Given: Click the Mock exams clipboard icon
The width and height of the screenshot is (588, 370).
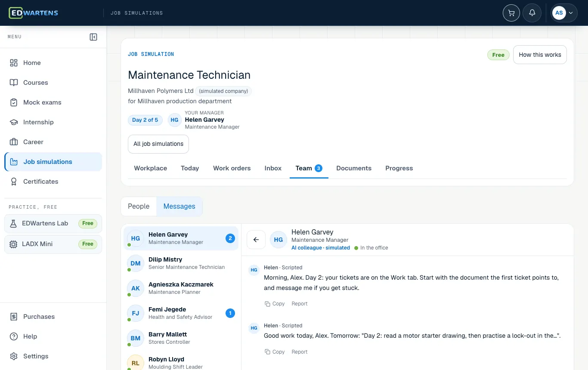Looking at the screenshot, I should pos(14,102).
